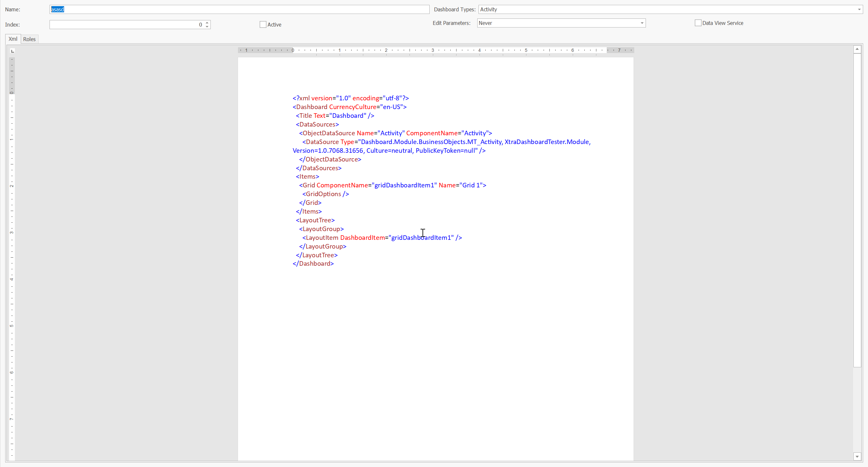Screen dimensions: 868x467
Task: Click the scrollbar down arrow icon
Action: pos(857,457)
